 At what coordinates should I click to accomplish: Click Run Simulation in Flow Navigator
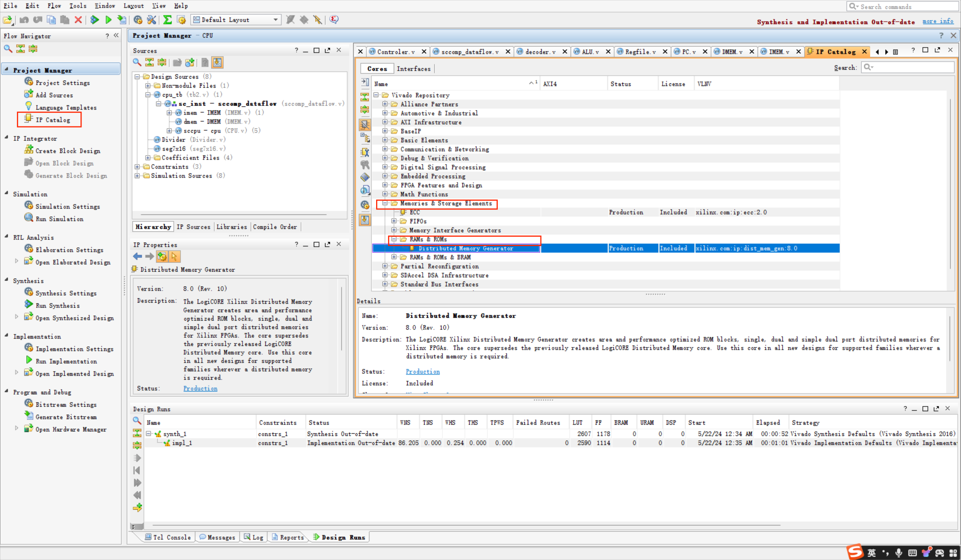pyautogui.click(x=59, y=219)
